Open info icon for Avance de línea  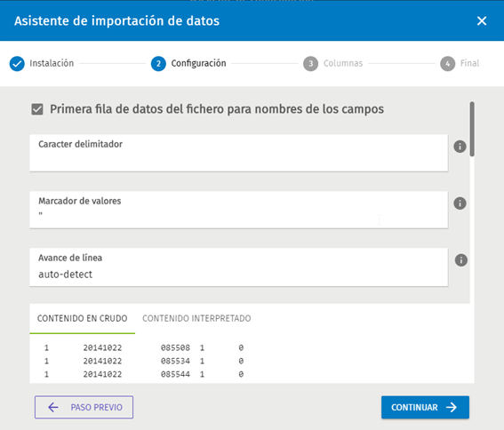click(461, 260)
